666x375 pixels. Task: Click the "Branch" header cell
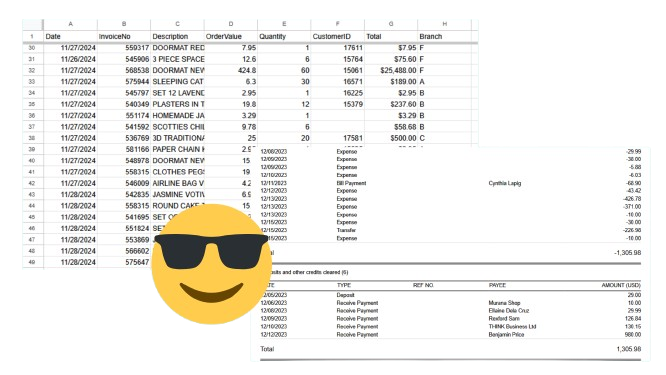pyautogui.click(x=444, y=37)
